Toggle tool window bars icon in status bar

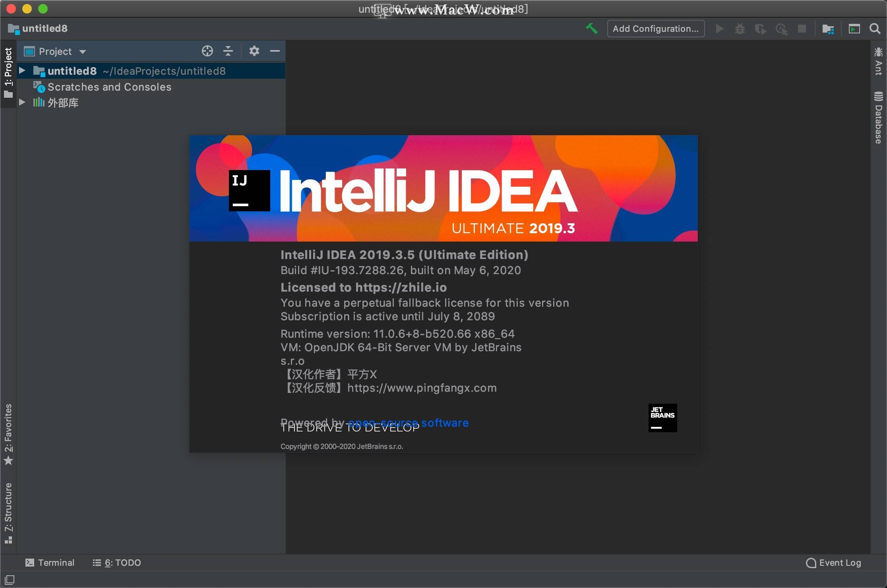(x=9, y=580)
